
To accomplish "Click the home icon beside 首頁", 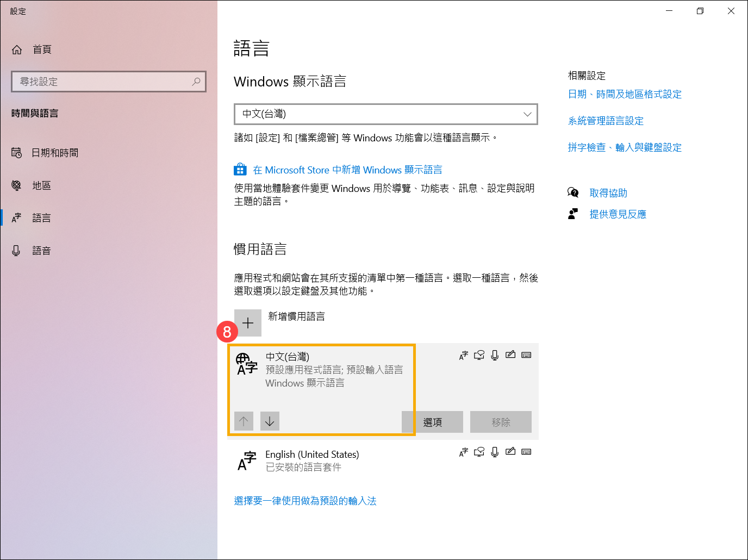I will click(x=17, y=49).
